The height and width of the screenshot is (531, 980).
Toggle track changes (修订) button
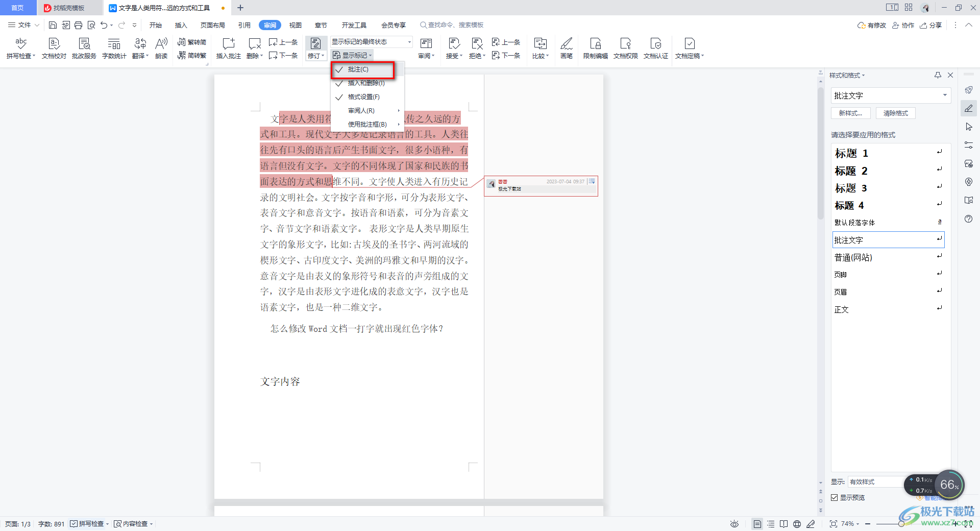(x=316, y=49)
